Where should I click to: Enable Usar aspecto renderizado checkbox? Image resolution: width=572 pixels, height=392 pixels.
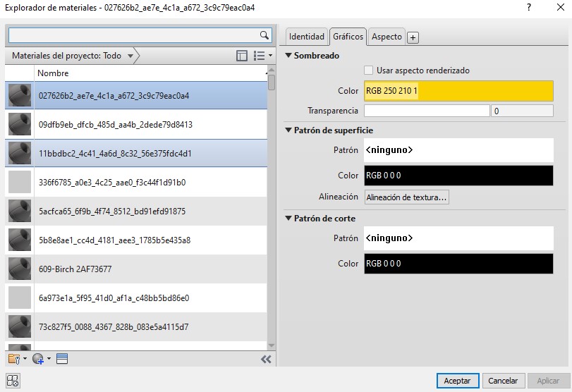coord(368,71)
